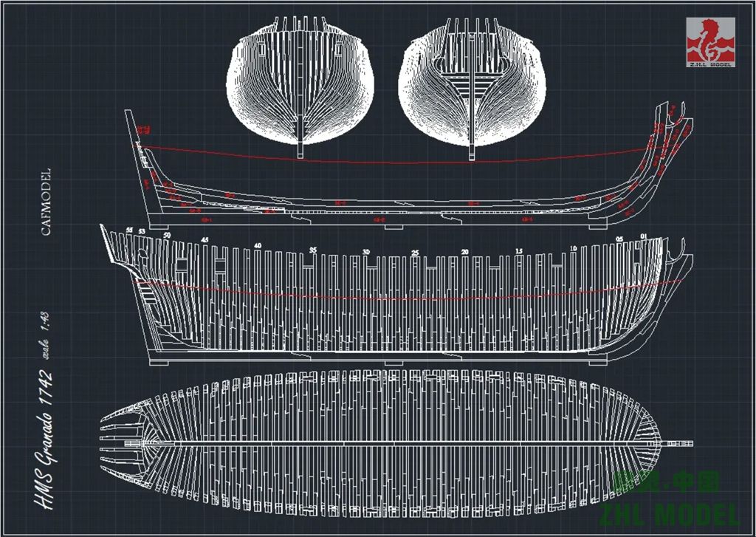
Task: Click frame number 15 label
Action: pos(519,251)
